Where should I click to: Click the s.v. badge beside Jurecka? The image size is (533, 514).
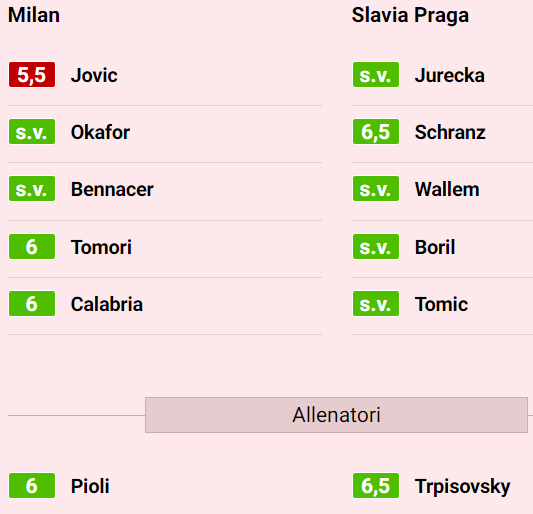tap(376, 74)
